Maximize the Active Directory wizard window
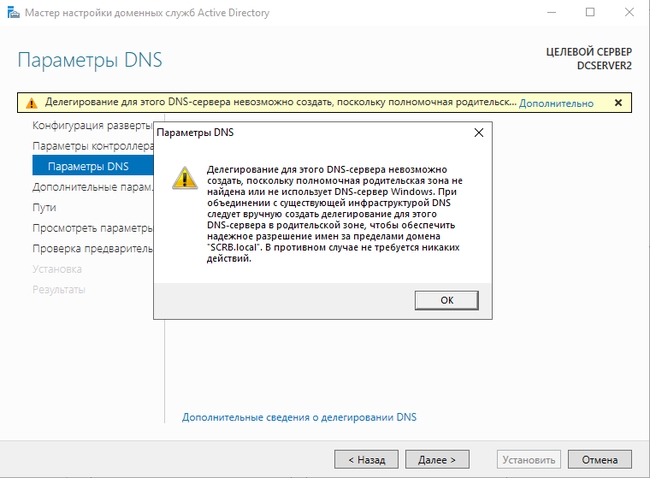This screenshot has height=478, width=650. tap(590, 12)
